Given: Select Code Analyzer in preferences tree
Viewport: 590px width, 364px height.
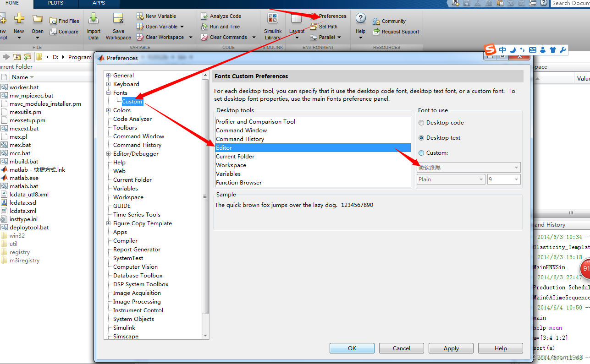Looking at the screenshot, I should click(132, 119).
